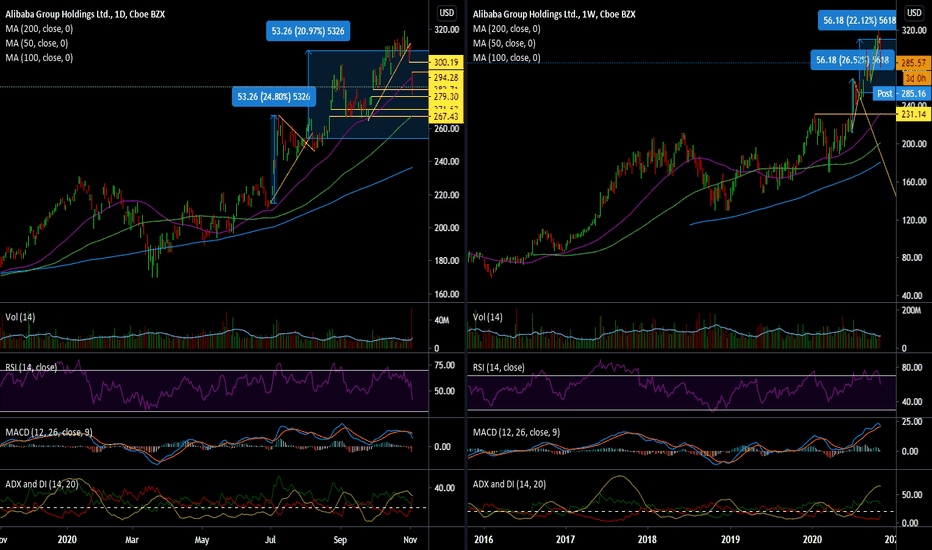
Task: Click the Sep label on daily time axis
Action: [x=340, y=539]
